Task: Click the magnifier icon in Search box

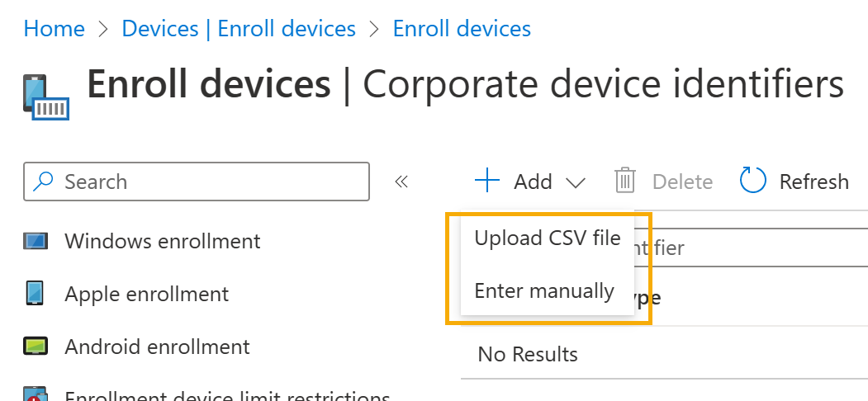Action: click(x=43, y=181)
